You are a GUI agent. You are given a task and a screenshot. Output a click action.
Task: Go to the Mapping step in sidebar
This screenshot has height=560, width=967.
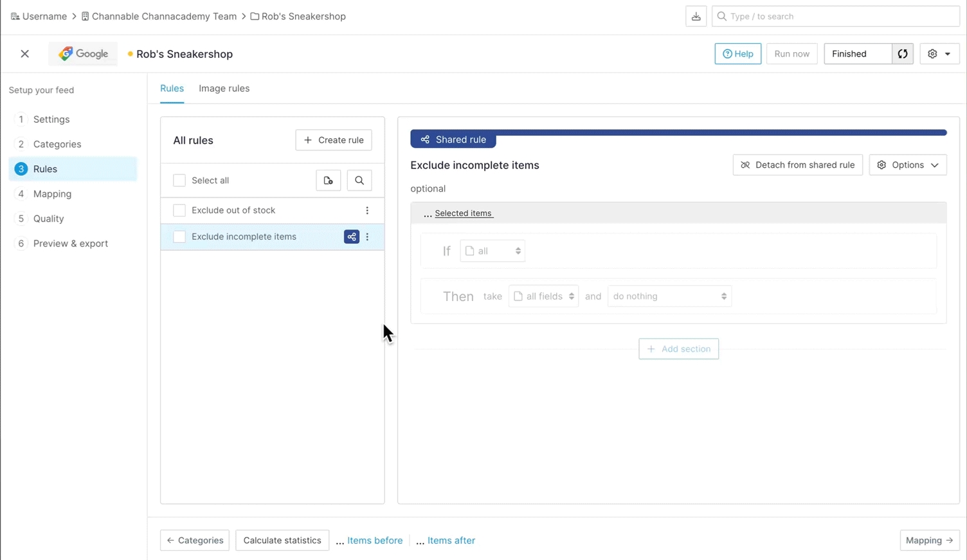tap(52, 194)
